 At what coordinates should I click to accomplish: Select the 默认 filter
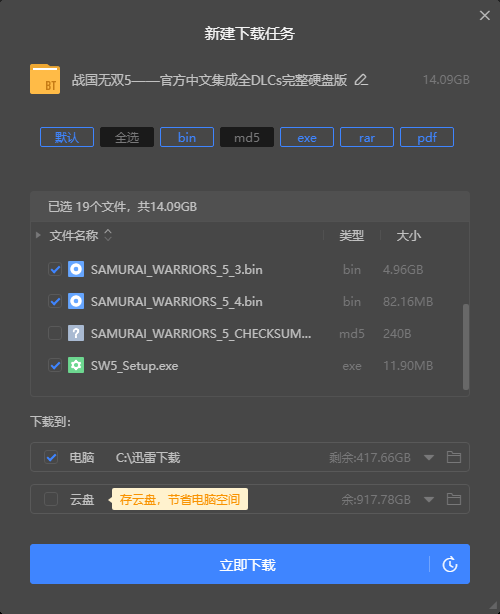pyautogui.click(x=67, y=137)
